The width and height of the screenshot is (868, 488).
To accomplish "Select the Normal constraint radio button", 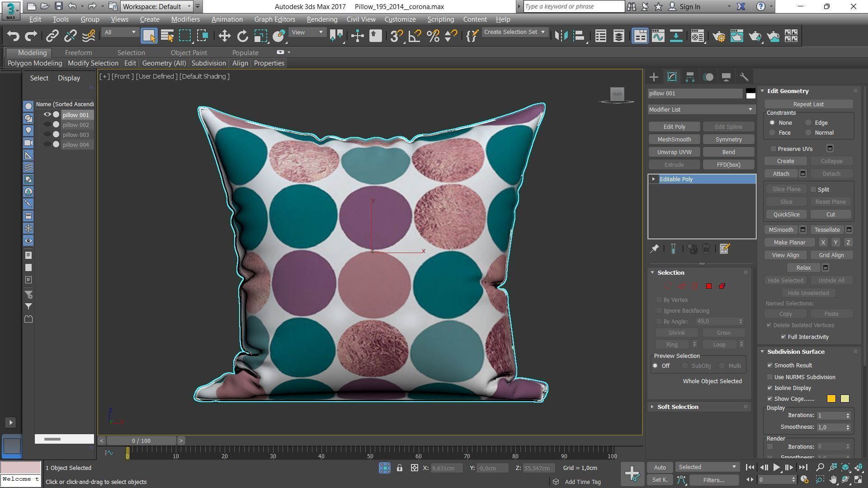I will (x=808, y=133).
